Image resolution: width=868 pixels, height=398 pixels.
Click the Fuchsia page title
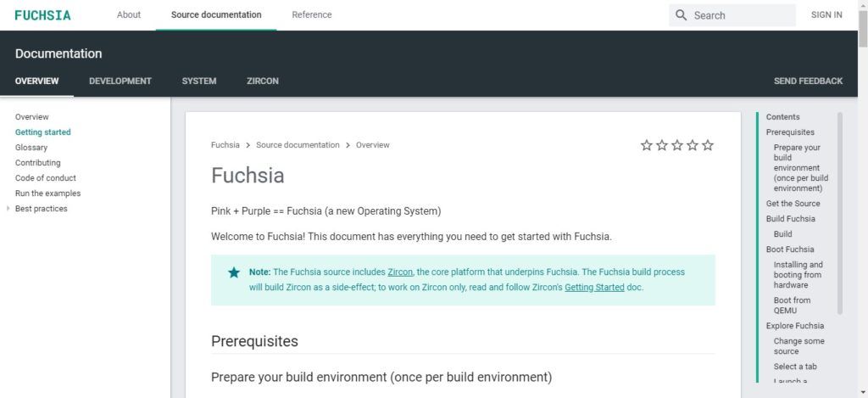coord(248,175)
